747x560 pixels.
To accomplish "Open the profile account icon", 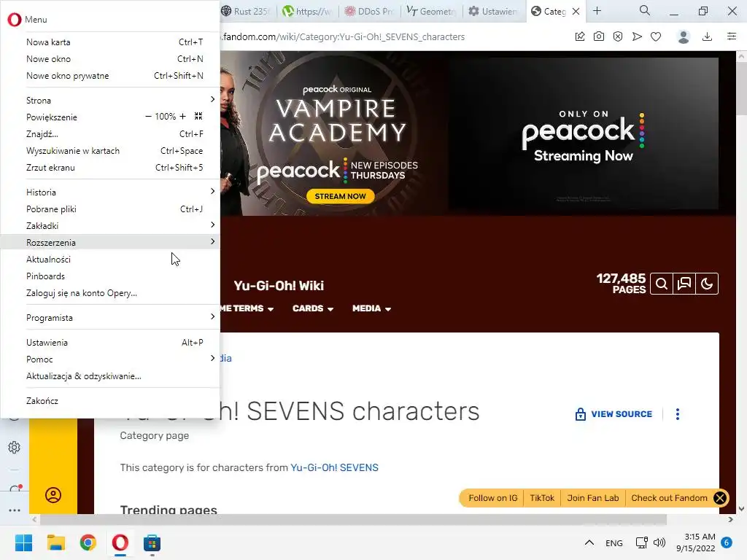I will [684, 36].
